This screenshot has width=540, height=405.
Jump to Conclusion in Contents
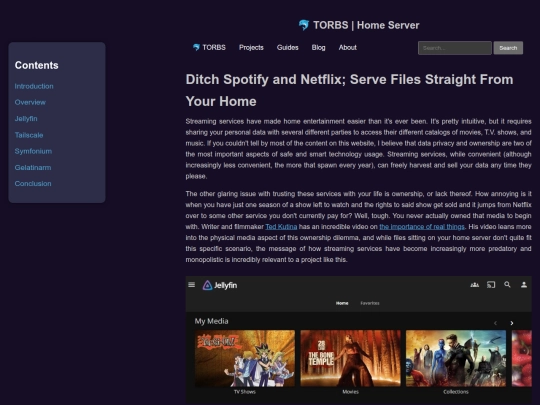click(x=33, y=184)
